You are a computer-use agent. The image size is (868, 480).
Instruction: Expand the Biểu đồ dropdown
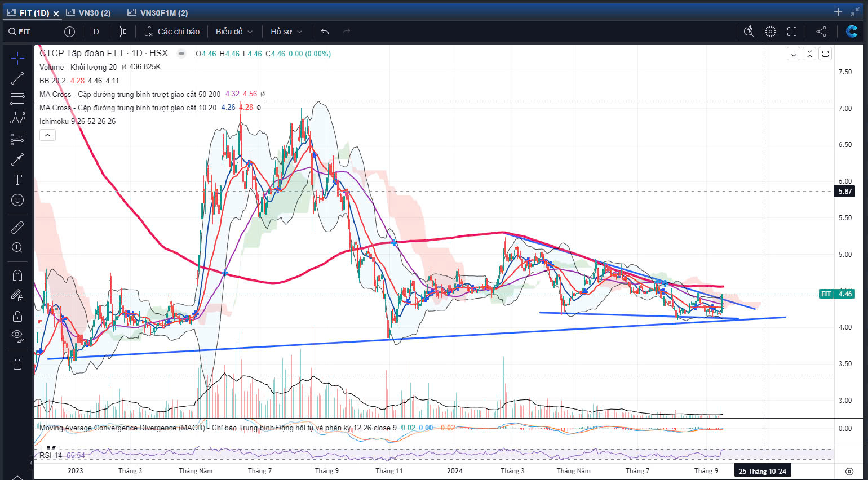click(234, 32)
